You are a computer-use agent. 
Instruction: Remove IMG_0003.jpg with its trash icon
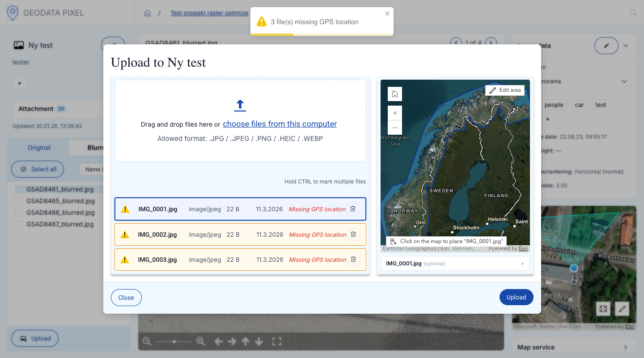click(x=353, y=260)
